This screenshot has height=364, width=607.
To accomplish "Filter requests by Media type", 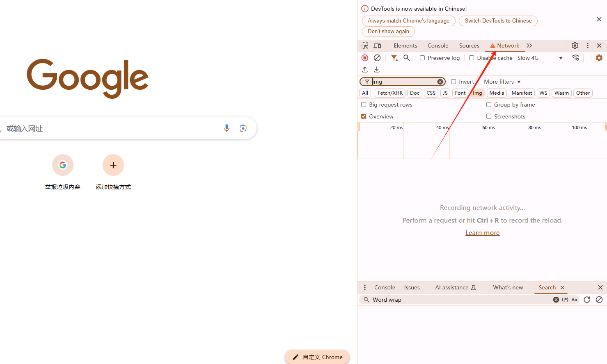I will click(x=497, y=93).
